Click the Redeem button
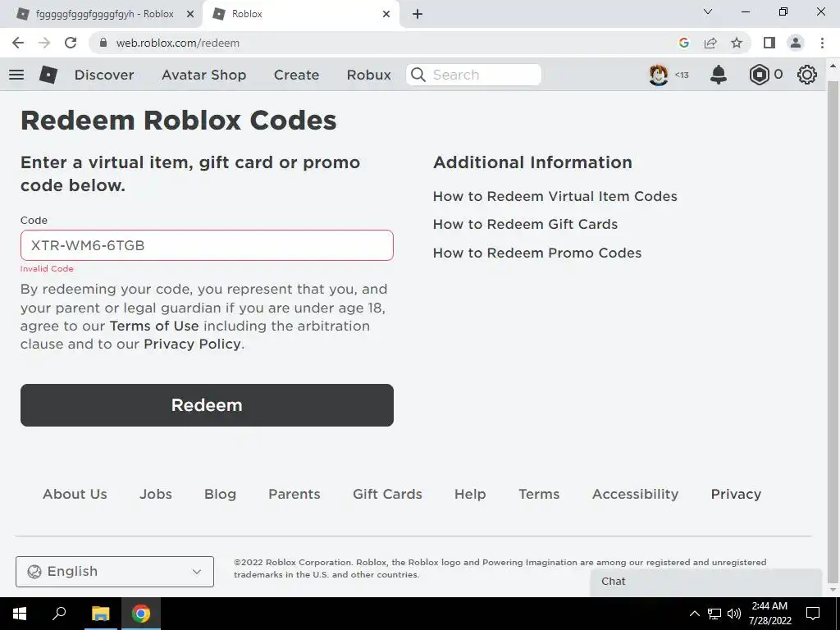Screen dimensions: 840x630 coord(207,405)
